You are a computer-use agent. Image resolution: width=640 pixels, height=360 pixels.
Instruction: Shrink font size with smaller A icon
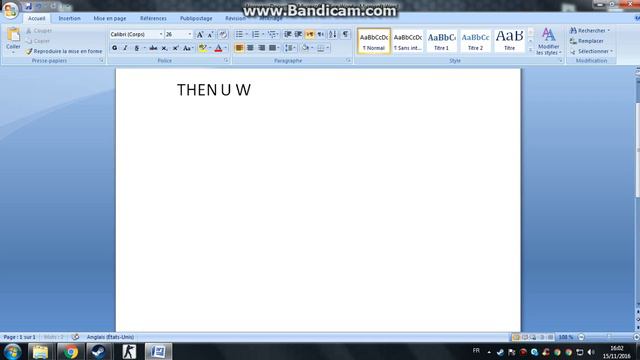click(211, 35)
